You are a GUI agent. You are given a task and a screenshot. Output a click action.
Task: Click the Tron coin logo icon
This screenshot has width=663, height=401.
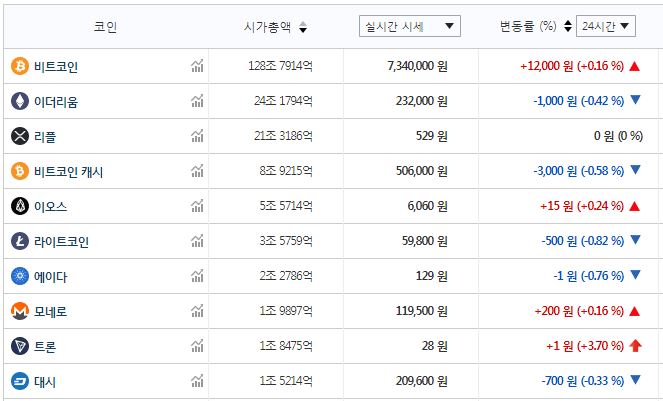pyautogui.click(x=19, y=346)
